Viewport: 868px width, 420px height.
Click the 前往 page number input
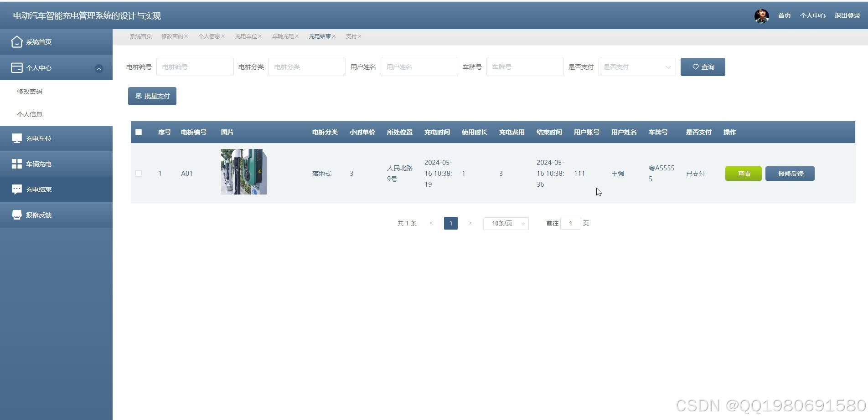click(x=570, y=223)
